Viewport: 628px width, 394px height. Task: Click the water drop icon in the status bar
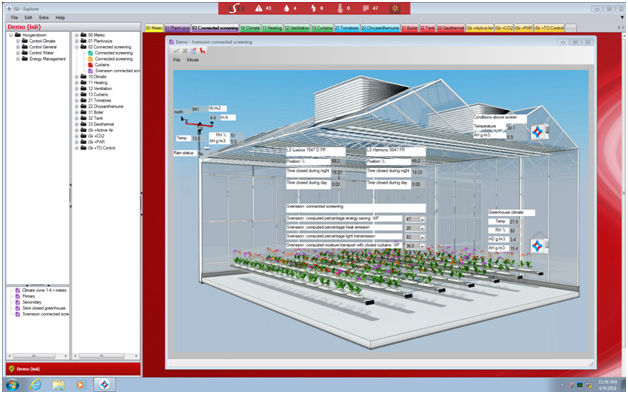point(286,8)
